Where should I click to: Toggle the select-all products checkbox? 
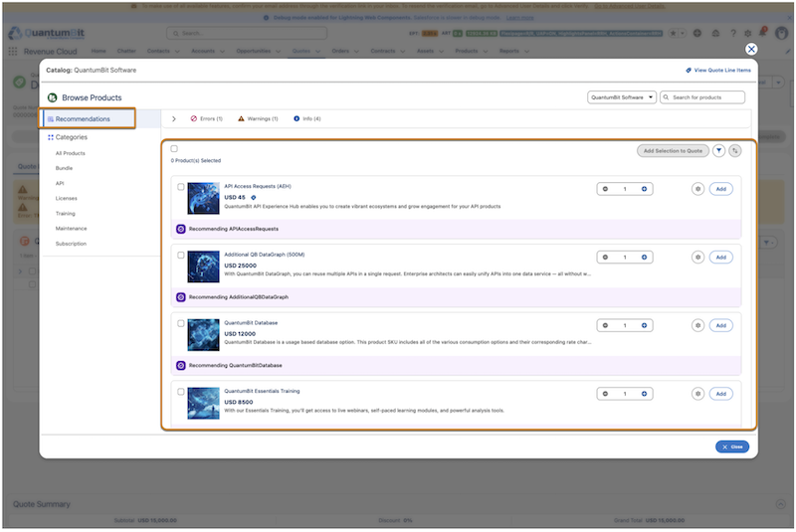pyautogui.click(x=174, y=149)
